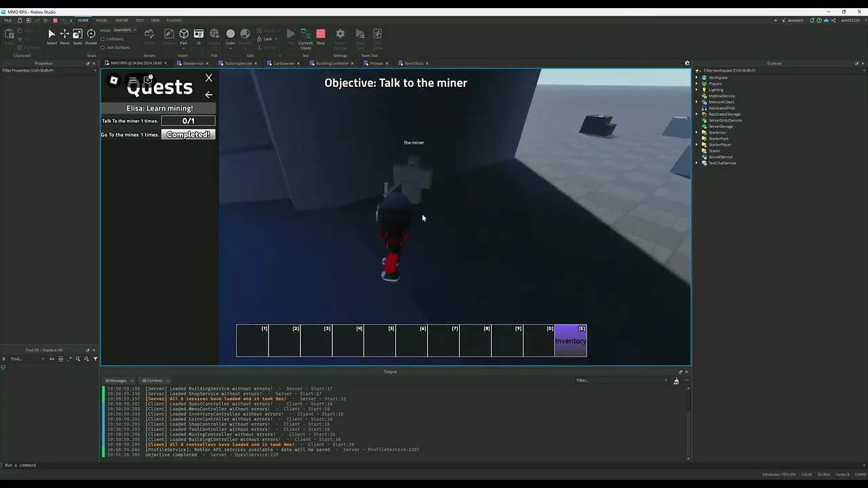Expand the StarterPlayer node
The image size is (868, 488).
coord(697,145)
